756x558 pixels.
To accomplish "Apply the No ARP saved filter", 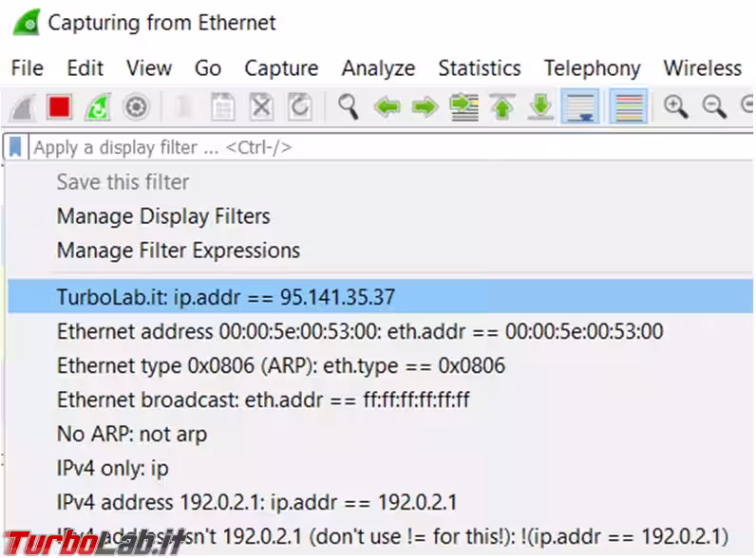I will point(132,434).
